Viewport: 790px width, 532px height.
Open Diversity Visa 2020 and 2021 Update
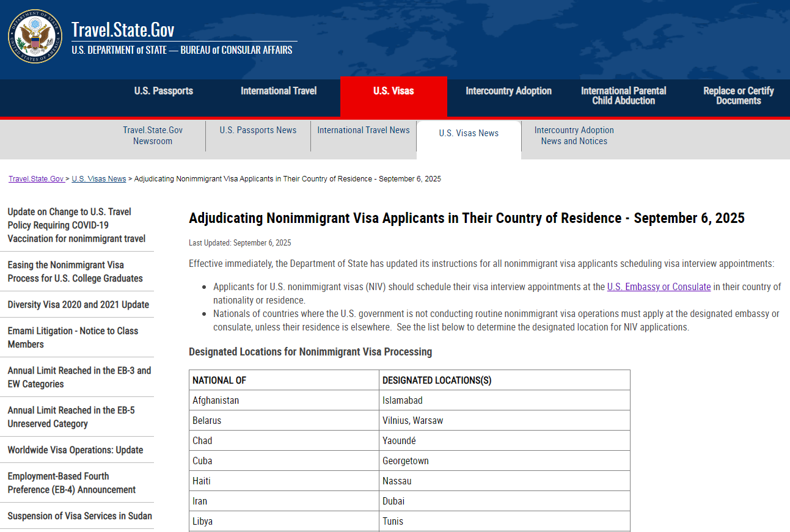click(x=78, y=305)
